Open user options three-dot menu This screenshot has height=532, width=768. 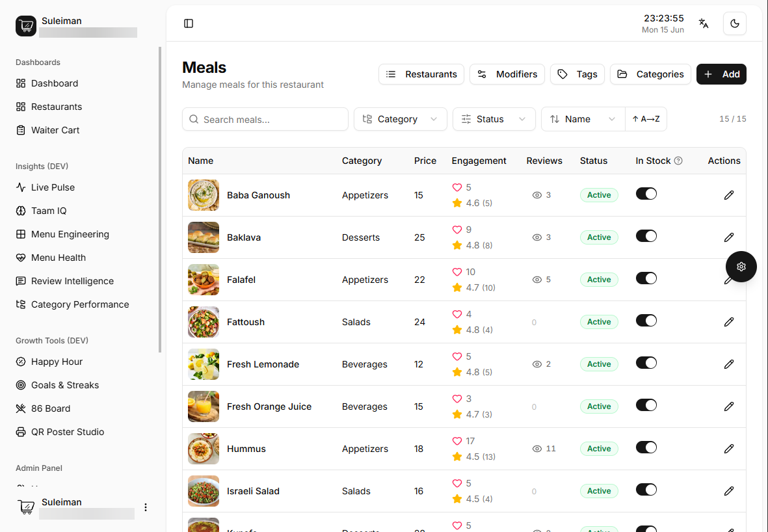tap(146, 507)
